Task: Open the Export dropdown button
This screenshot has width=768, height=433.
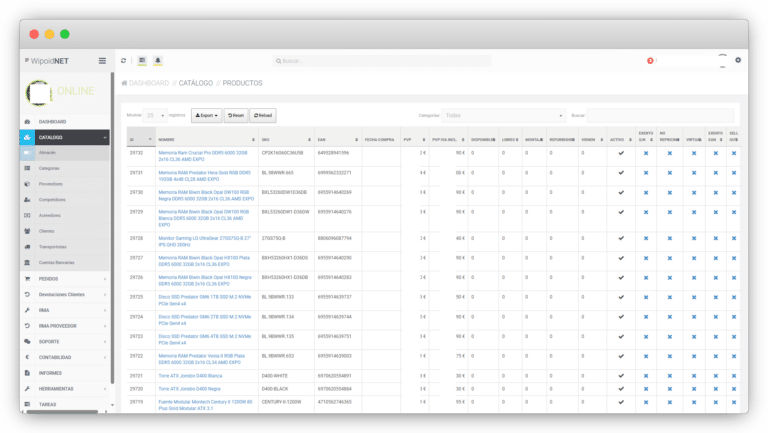Action: coord(206,116)
